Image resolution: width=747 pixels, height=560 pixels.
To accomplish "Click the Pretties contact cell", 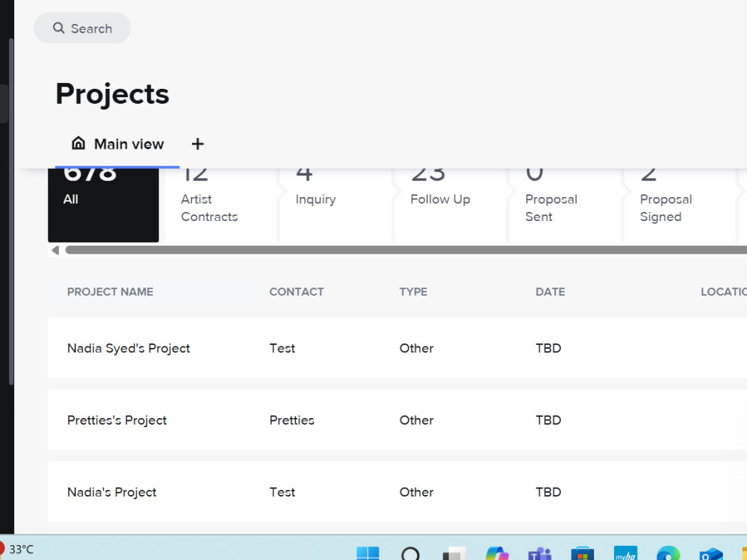I will pos(291,420).
